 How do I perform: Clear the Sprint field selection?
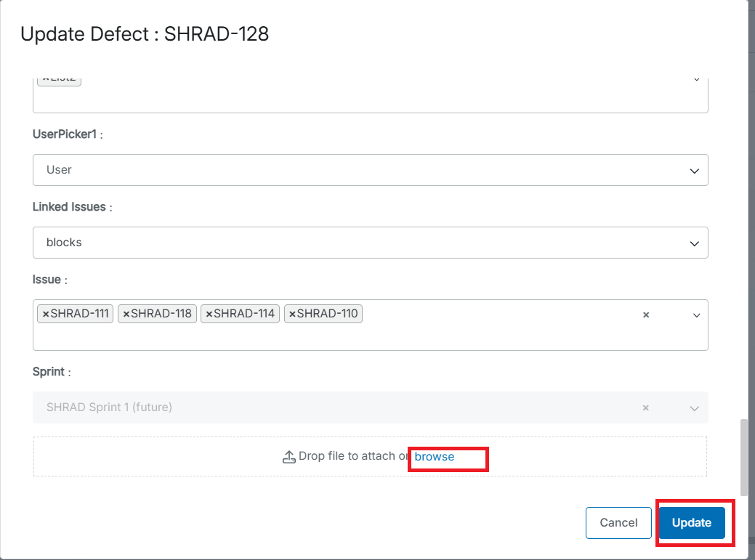coord(645,407)
